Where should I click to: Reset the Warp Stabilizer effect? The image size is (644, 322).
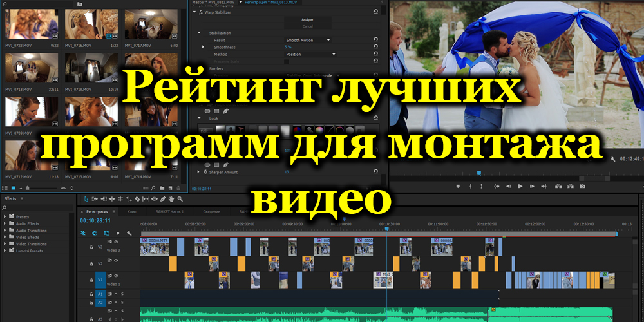[x=376, y=12]
